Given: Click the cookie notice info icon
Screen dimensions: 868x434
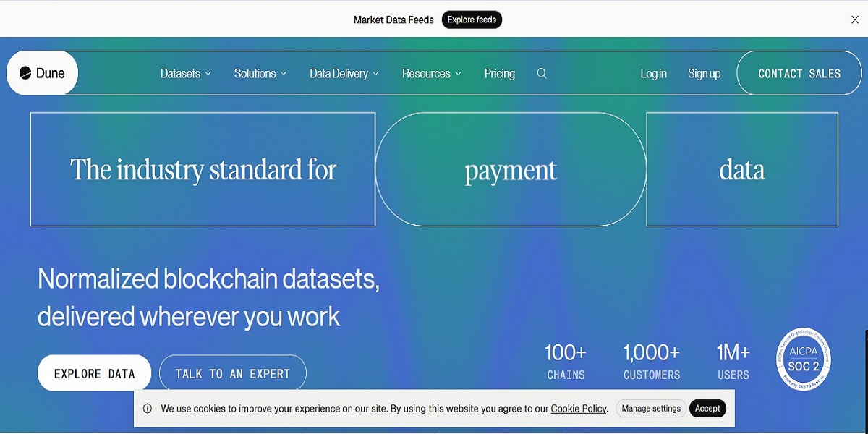Looking at the screenshot, I should coord(148,409).
